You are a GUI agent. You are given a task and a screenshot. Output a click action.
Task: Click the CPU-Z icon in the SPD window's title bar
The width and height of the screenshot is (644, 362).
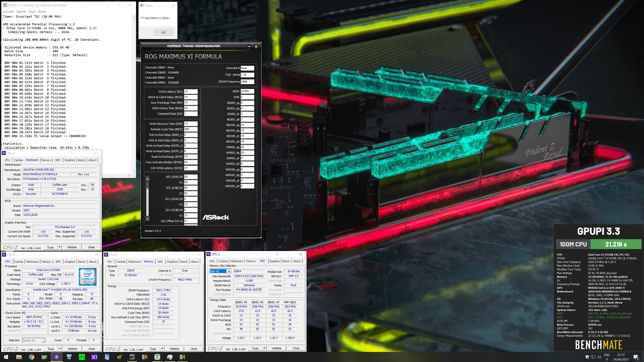click(208, 254)
